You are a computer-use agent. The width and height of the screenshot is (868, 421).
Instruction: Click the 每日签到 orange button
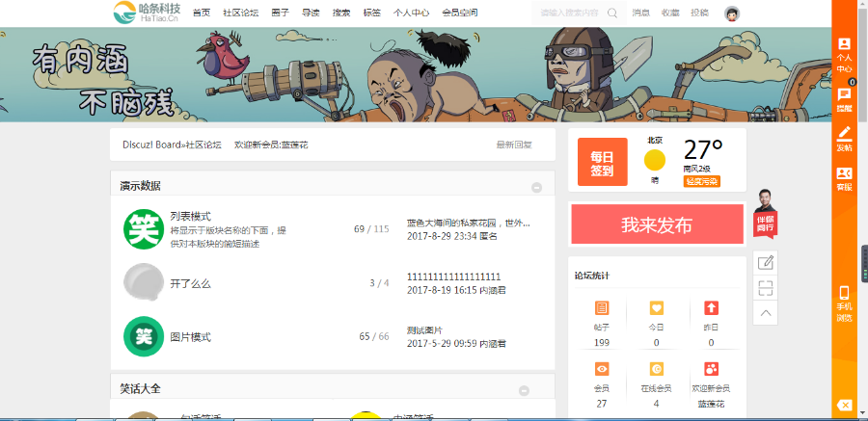(x=602, y=162)
